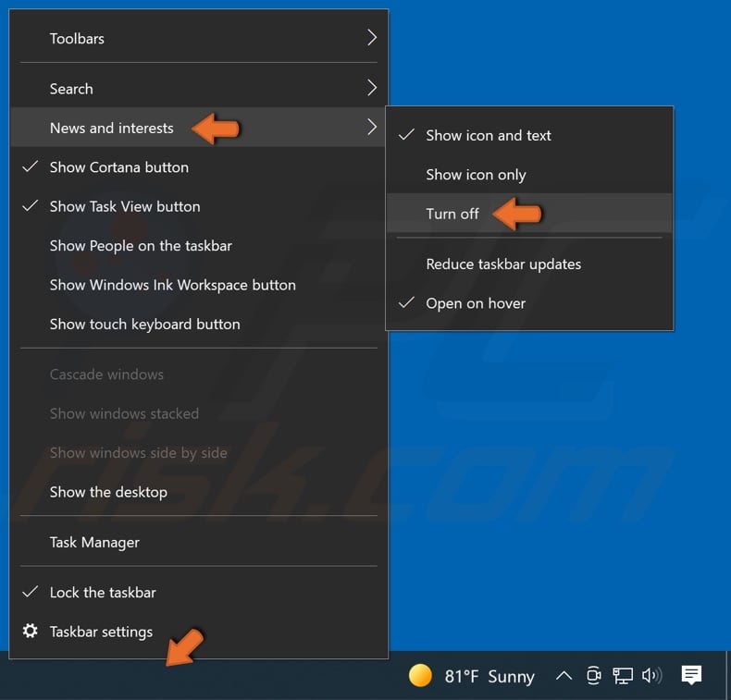Open the Action Center notification icon
The image size is (731, 700).
point(691,675)
